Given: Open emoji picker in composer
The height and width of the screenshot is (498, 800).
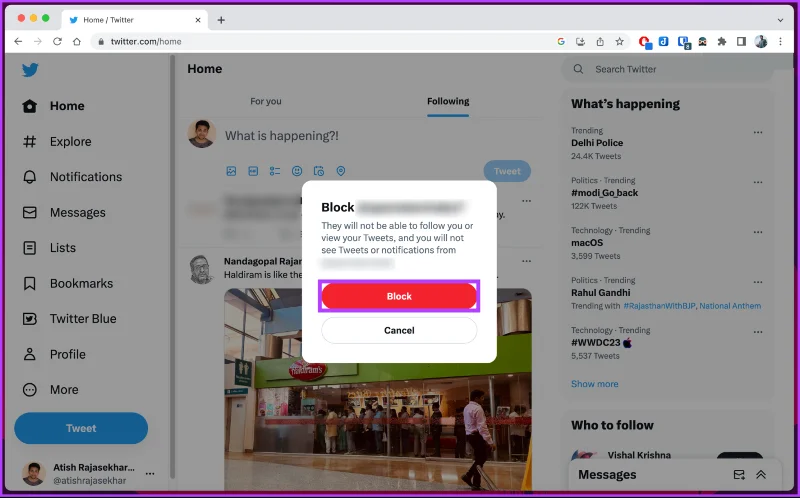Looking at the screenshot, I should (297, 171).
